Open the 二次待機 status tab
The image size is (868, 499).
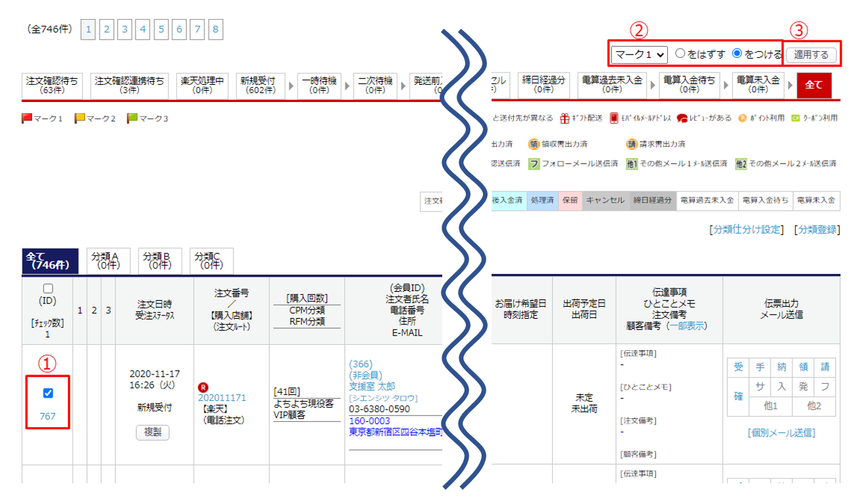pos(374,85)
